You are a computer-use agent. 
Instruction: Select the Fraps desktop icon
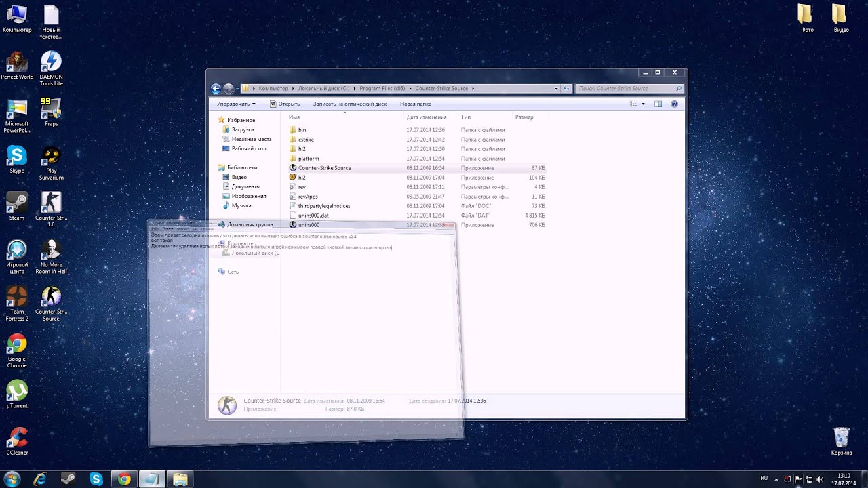click(51, 113)
